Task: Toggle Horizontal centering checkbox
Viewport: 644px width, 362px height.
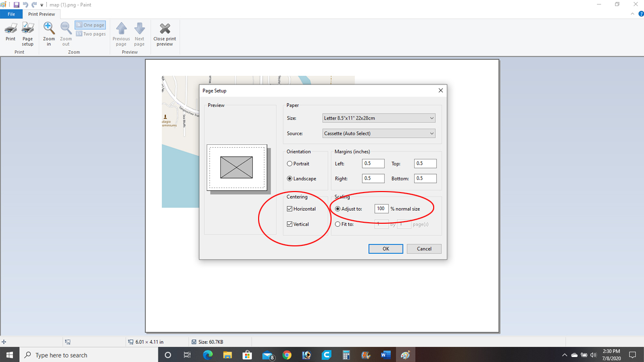Action: [301, 209]
